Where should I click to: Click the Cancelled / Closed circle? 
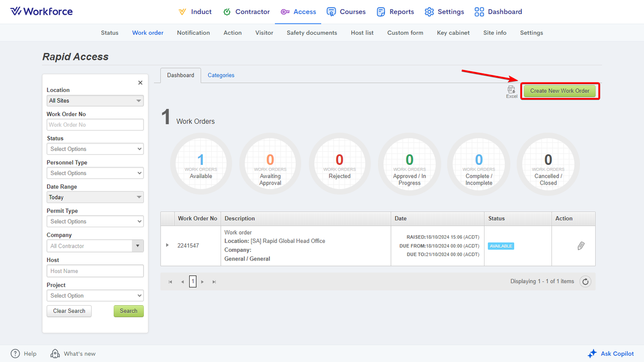548,164
